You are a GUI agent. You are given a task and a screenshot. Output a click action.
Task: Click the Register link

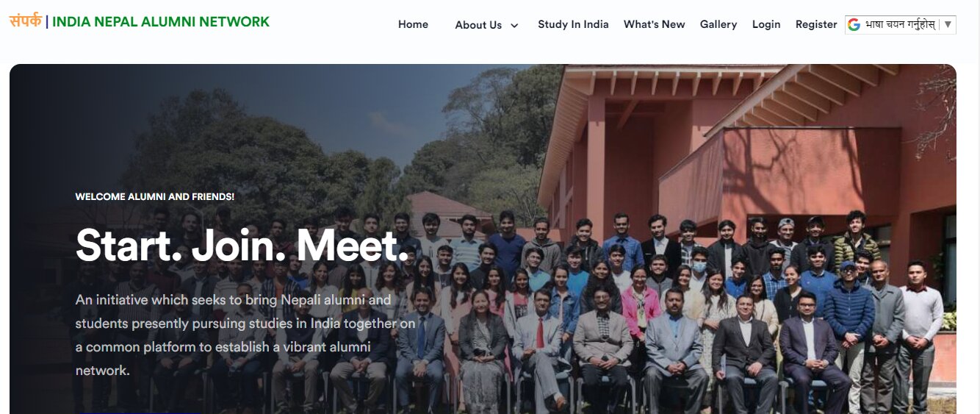coord(816,24)
